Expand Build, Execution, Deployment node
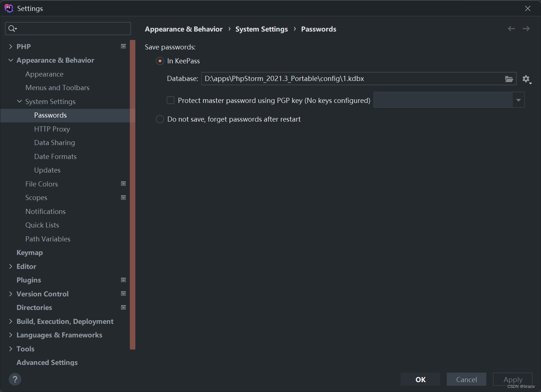The image size is (541, 392). pos(11,321)
